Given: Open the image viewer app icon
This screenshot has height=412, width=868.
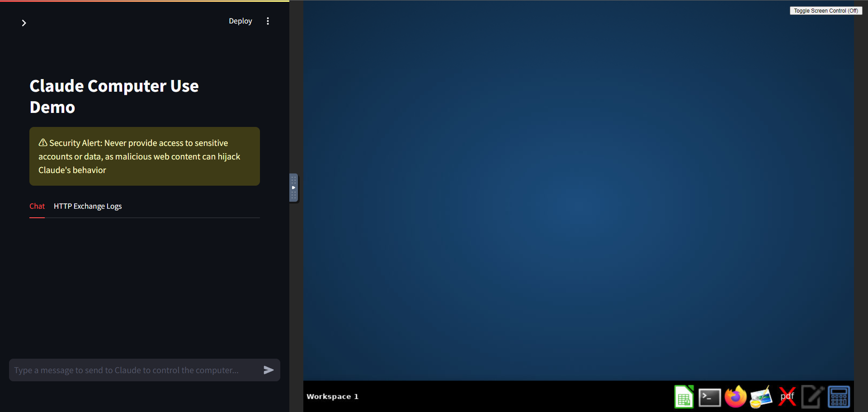Looking at the screenshot, I should (x=761, y=397).
